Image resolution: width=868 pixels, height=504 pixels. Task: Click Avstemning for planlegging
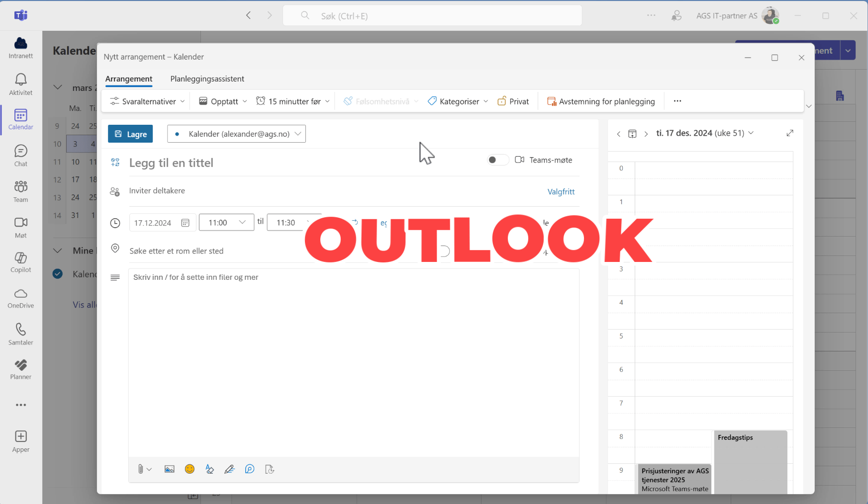pyautogui.click(x=601, y=101)
